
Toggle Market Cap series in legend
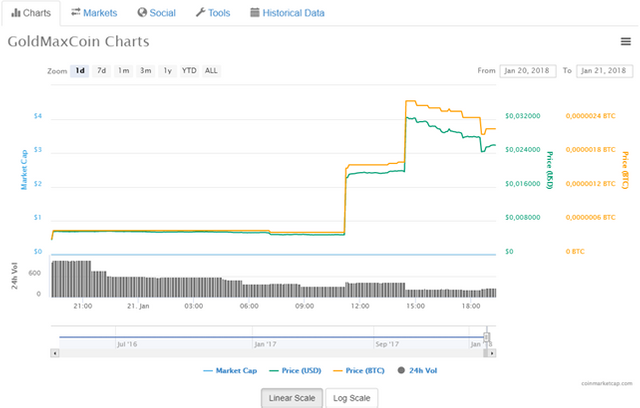click(229, 370)
